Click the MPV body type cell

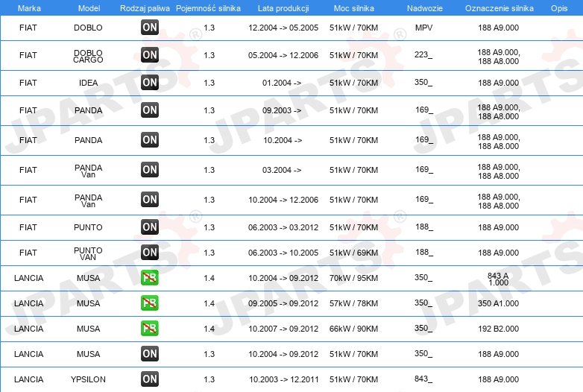coord(424,28)
